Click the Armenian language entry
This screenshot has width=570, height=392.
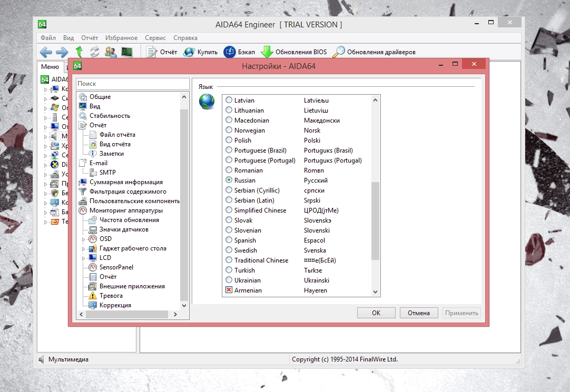(x=248, y=290)
